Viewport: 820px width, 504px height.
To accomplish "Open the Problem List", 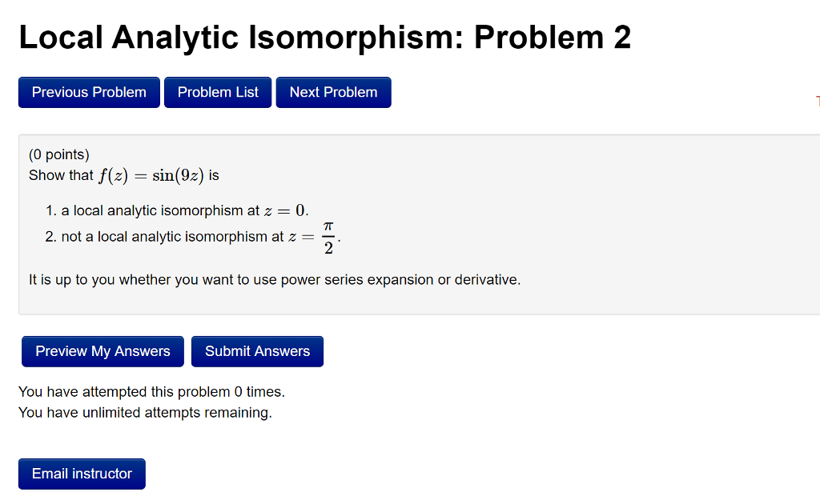I will (217, 92).
